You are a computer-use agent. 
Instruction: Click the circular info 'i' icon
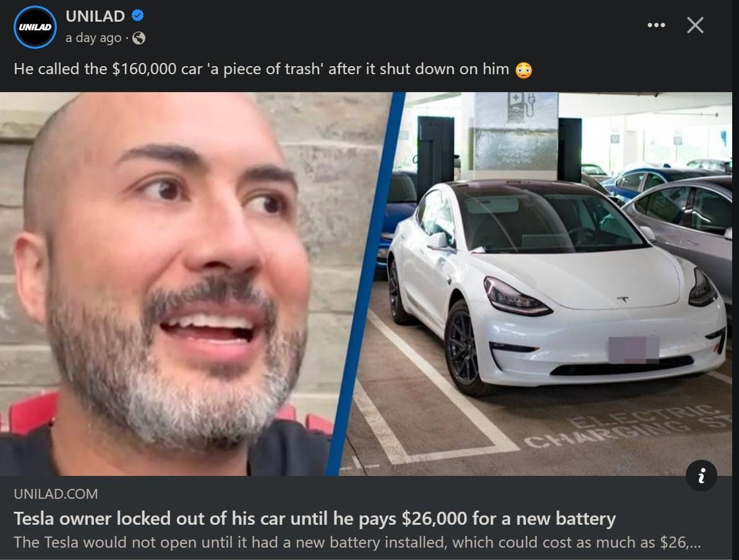point(701,476)
